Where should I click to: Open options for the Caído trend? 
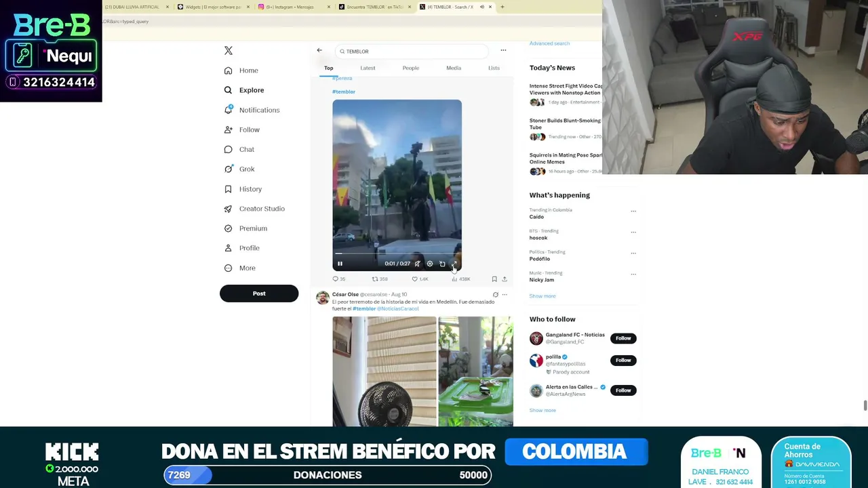click(x=633, y=211)
